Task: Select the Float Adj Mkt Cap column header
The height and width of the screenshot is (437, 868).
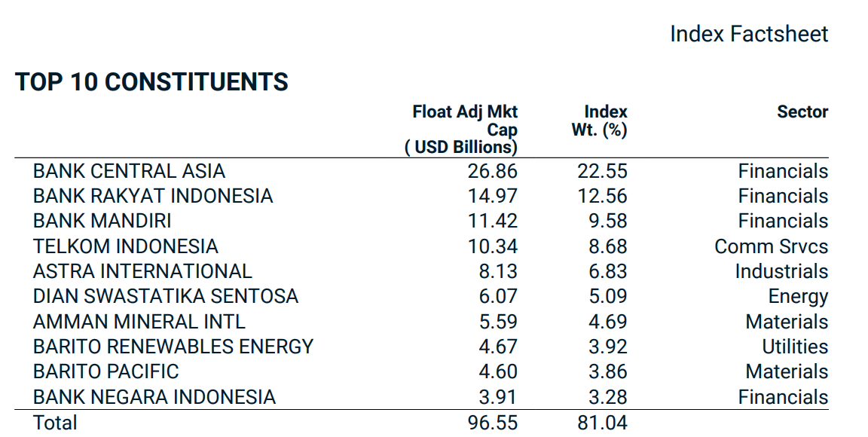Action: point(464,129)
